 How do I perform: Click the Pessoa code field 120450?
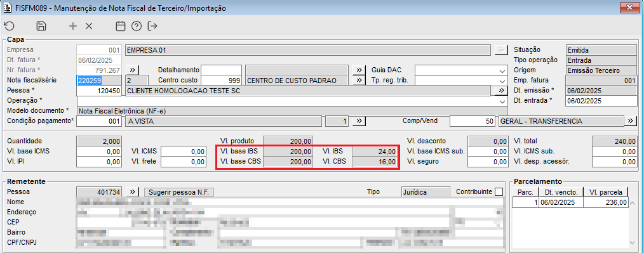pyautogui.click(x=99, y=91)
